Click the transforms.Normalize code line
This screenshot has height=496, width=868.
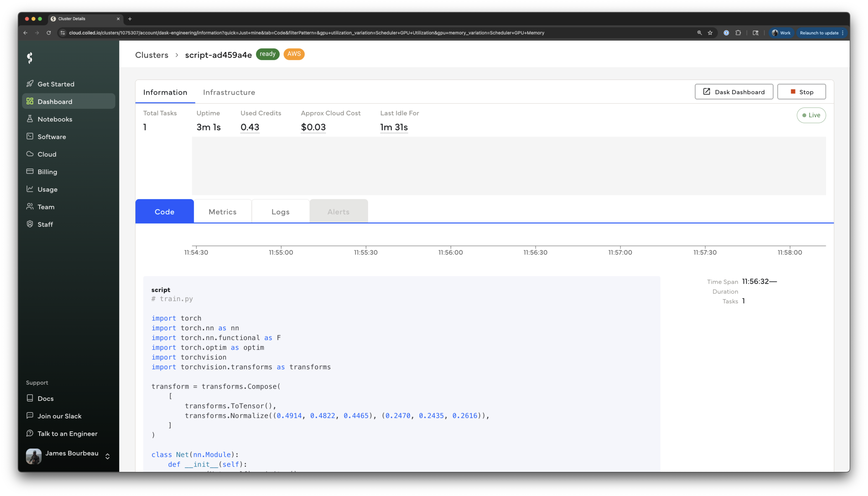[x=337, y=416]
